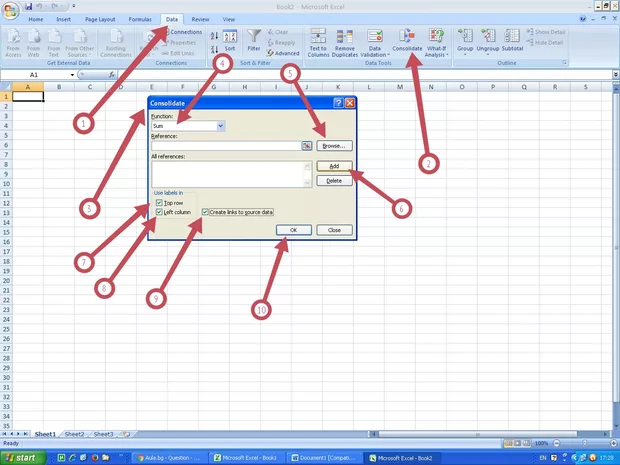Viewport: 620px width, 465px height.
Task: Switch to the Home tab
Action: [36, 19]
